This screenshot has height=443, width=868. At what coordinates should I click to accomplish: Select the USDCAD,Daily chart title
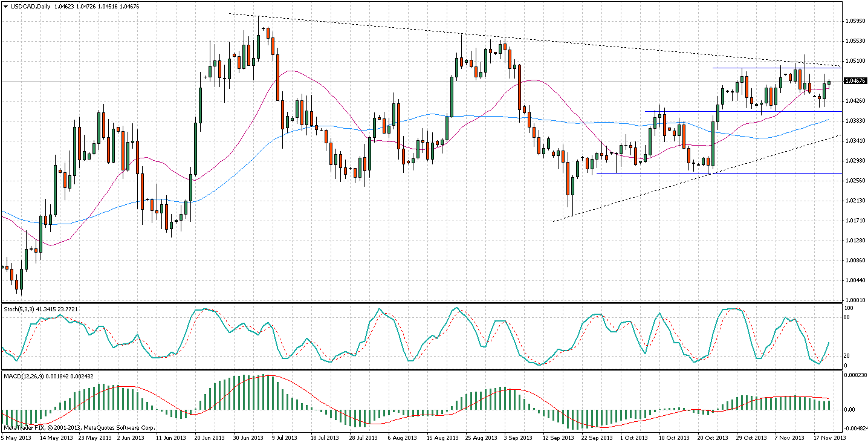pos(30,6)
